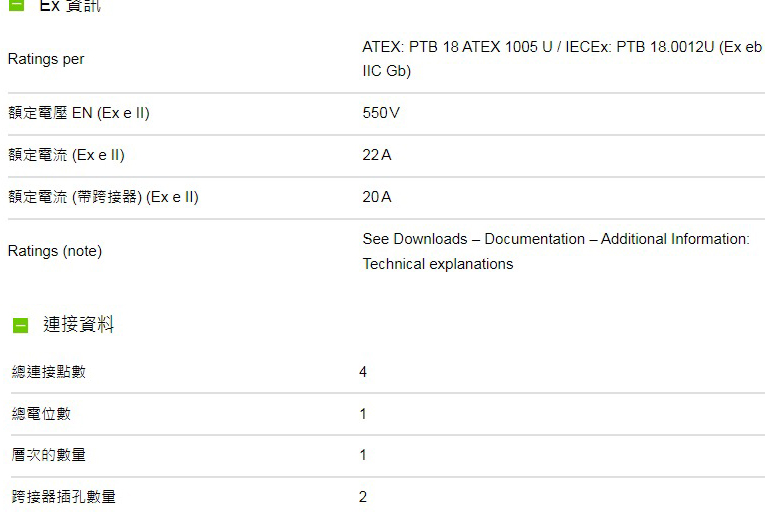Click the 20 A jumper current value
Screen dimensions: 765x527
[377, 197]
